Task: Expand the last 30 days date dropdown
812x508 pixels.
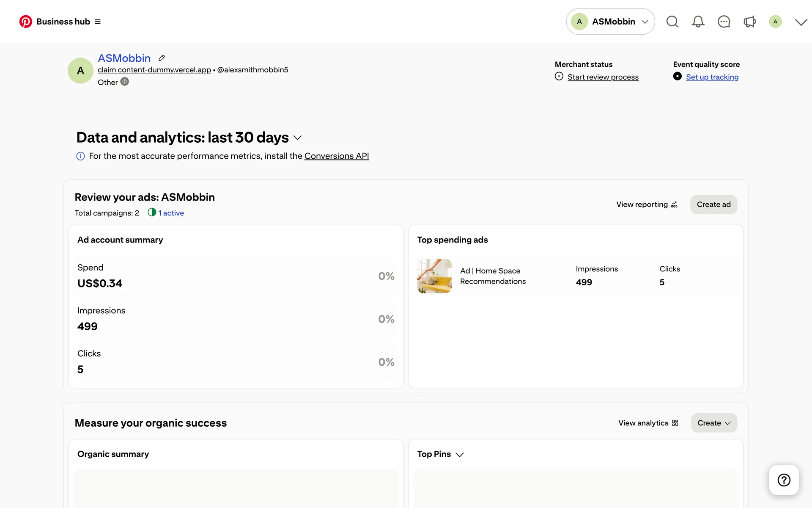Action: point(297,138)
